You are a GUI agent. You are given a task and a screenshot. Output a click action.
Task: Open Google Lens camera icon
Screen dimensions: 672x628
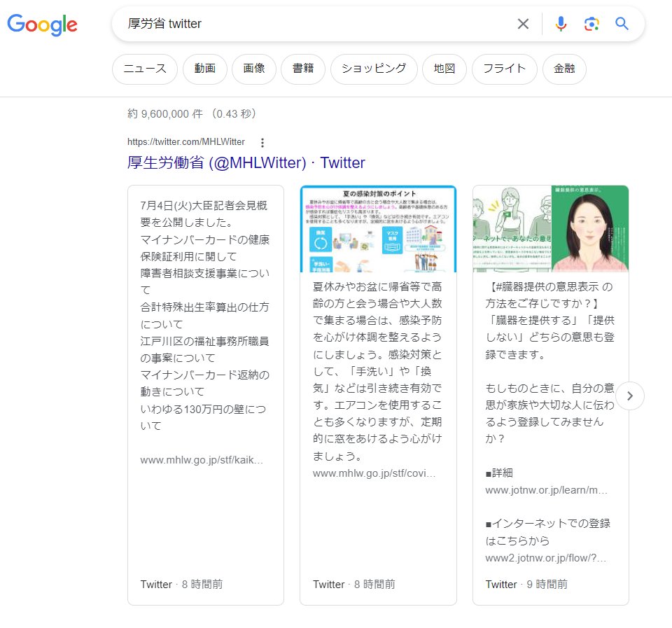591,23
